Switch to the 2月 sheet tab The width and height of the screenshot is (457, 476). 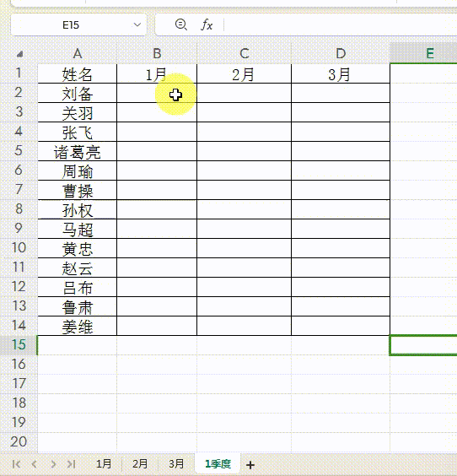tap(140, 464)
